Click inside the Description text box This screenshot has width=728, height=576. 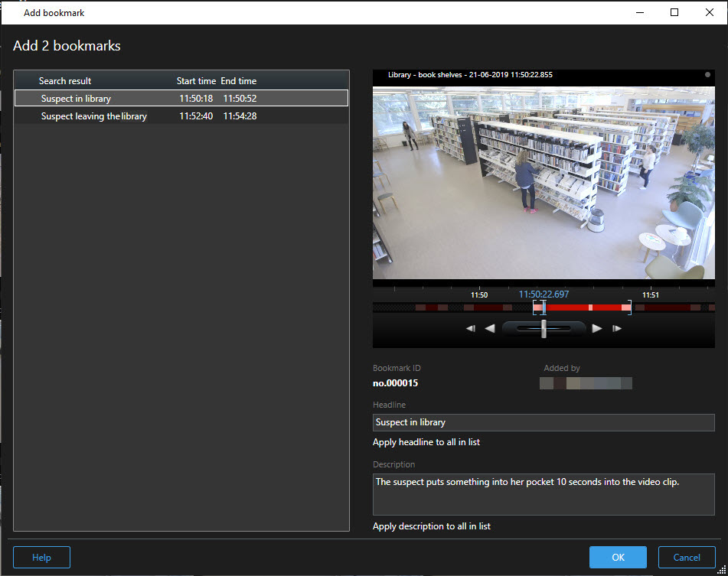click(x=544, y=495)
